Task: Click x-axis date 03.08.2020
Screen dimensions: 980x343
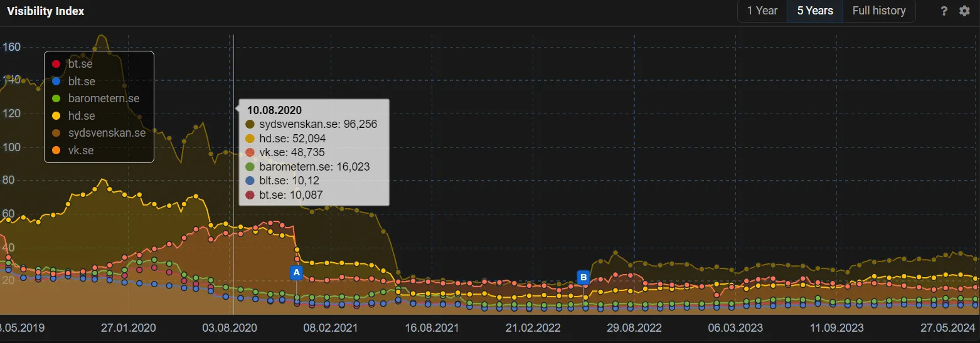Action: point(231,328)
